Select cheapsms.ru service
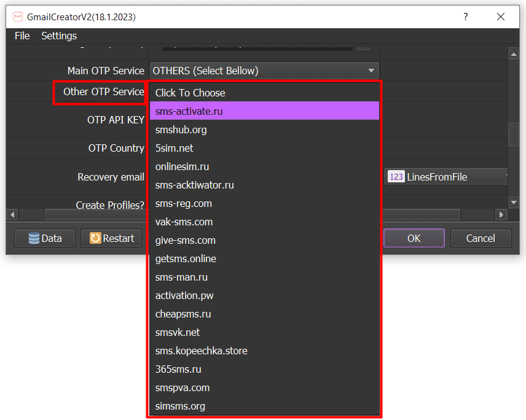Viewport: 526px width, 420px height. click(264, 314)
